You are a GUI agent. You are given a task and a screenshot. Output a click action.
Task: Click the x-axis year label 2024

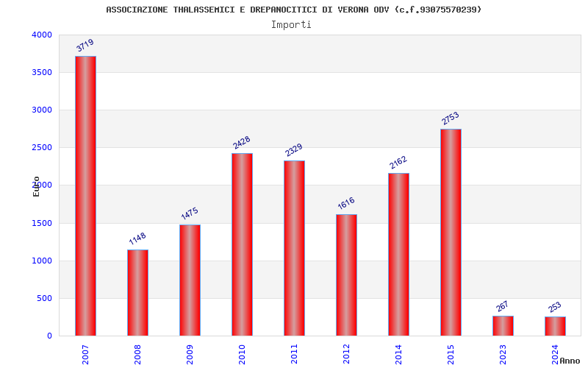click(555, 355)
